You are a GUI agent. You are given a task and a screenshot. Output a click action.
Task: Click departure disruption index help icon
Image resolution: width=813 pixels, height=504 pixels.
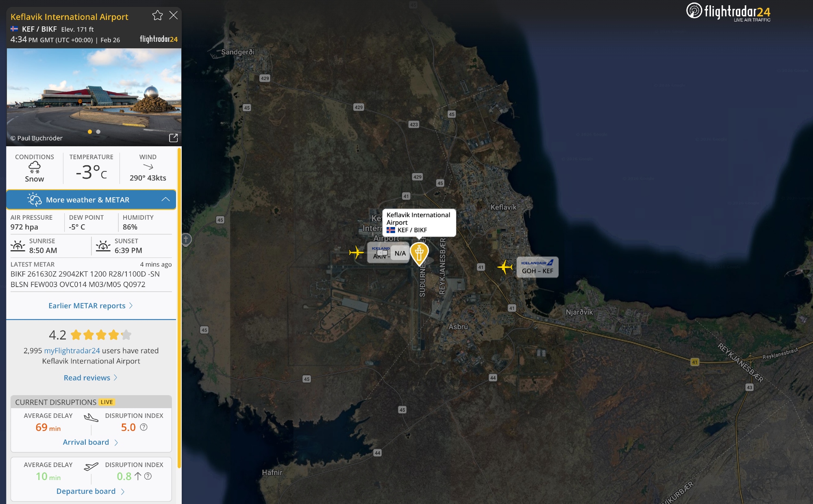click(x=148, y=476)
